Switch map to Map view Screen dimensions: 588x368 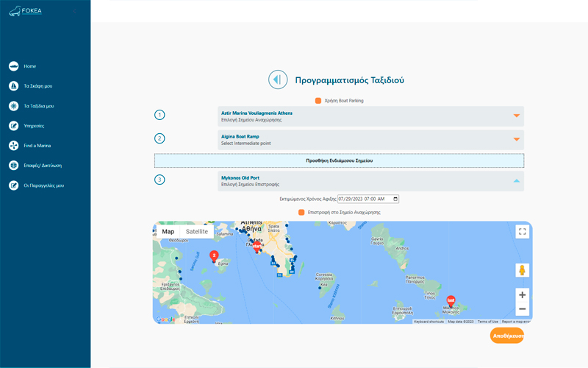click(168, 232)
